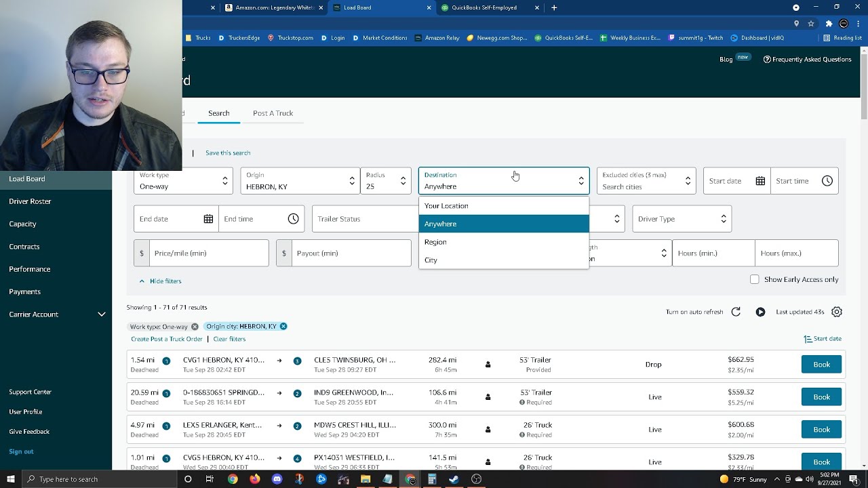Remove the Work type One-way filter
Viewport: 868px width, 488px height.
[195, 327]
